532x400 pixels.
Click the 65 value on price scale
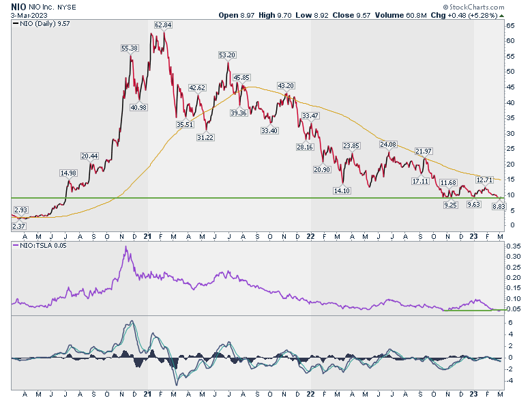click(x=511, y=26)
